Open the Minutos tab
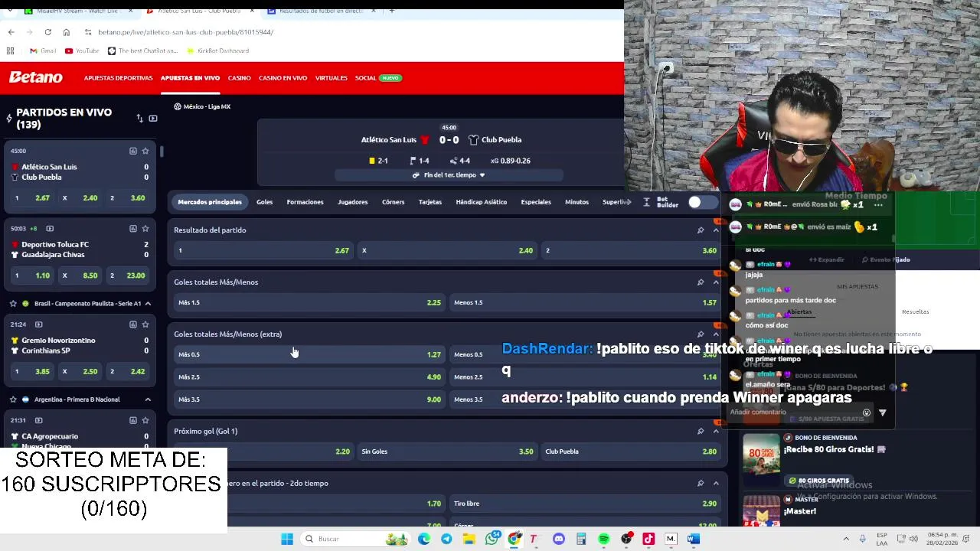Screen dimensions: 980x551 pos(577,202)
